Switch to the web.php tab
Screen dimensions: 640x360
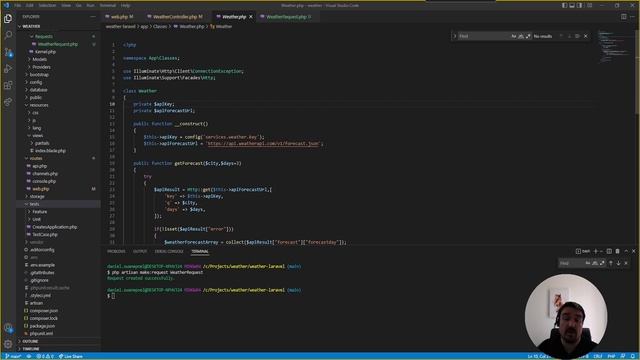pos(122,17)
